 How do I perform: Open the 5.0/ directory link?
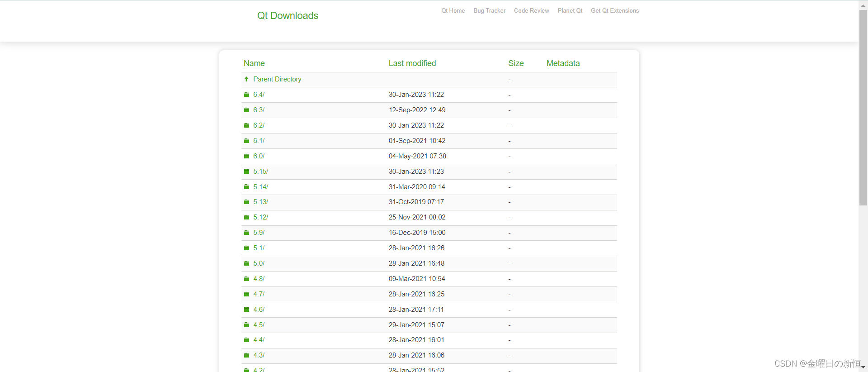click(259, 263)
